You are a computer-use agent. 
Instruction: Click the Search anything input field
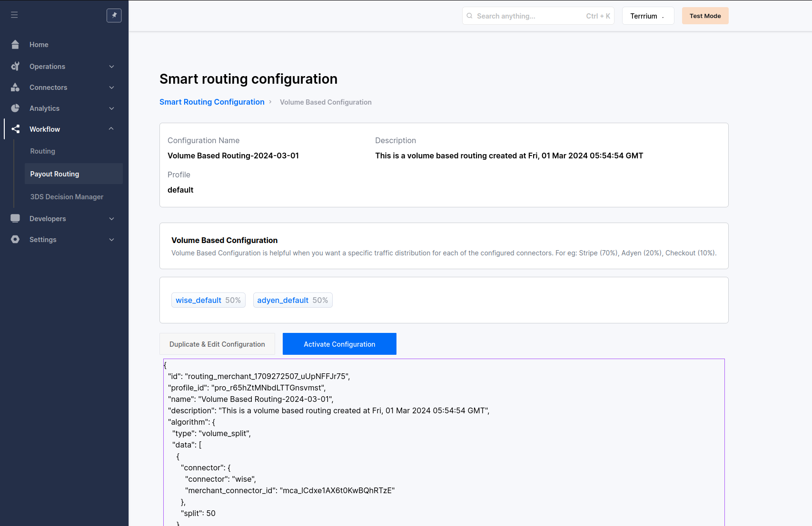[524, 16]
